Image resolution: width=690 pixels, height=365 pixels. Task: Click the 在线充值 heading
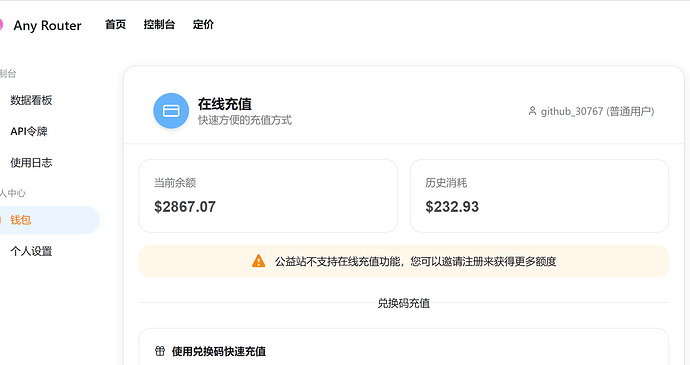[x=224, y=104]
